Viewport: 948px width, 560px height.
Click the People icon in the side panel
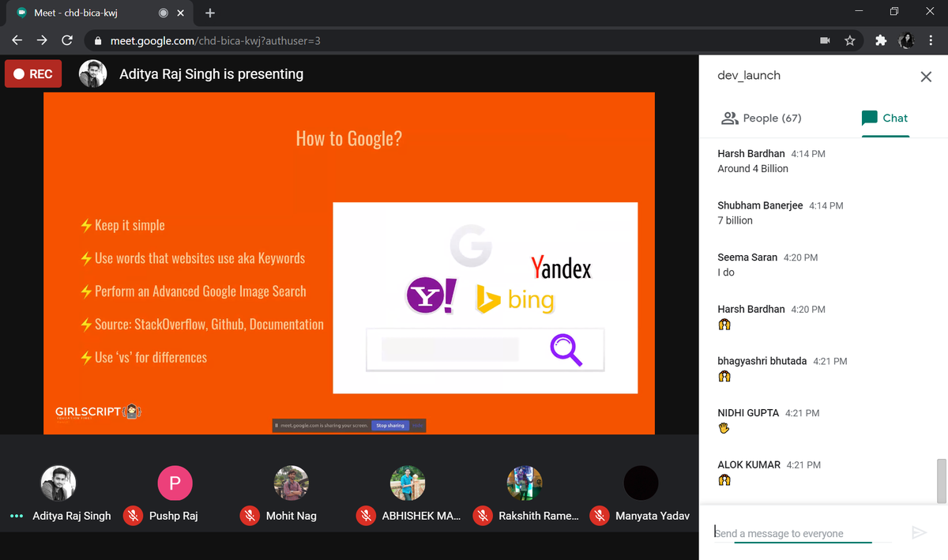click(730, 118)
